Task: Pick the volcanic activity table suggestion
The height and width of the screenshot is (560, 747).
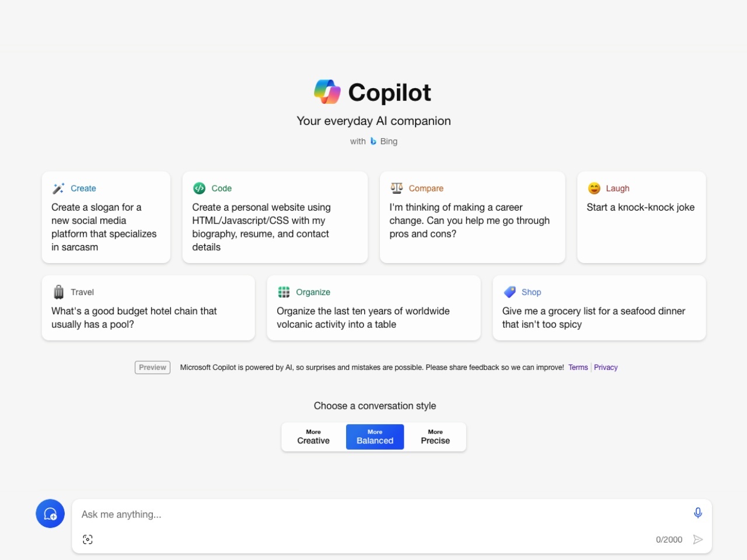Action: (373, 308)
